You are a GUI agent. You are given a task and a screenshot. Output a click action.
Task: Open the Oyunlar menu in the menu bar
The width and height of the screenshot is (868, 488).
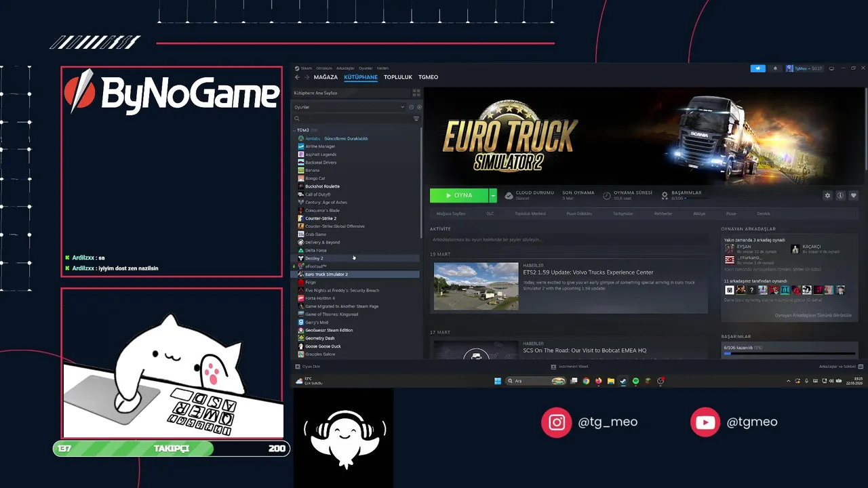click(x=366, y=68)
